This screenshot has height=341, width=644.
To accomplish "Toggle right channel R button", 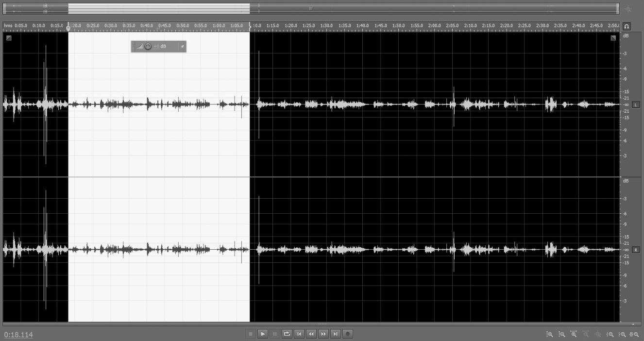I will [x=636, y=250].
